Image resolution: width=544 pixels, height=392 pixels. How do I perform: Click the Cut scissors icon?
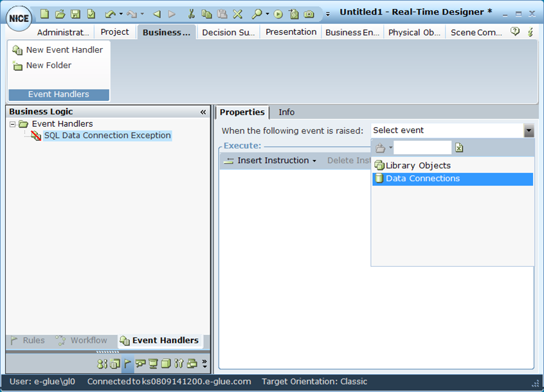pyautogui.click(x=191, y=13)
